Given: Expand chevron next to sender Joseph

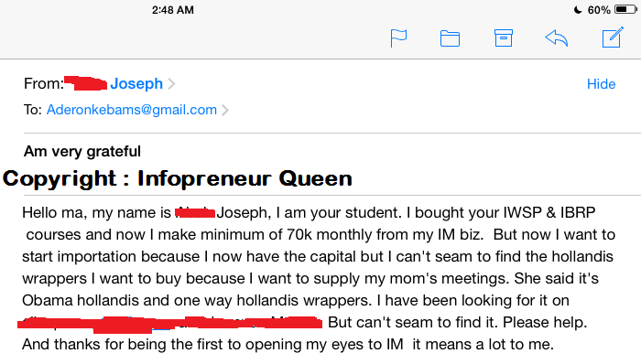Looking at the screenshot, I should click(171, 83).
